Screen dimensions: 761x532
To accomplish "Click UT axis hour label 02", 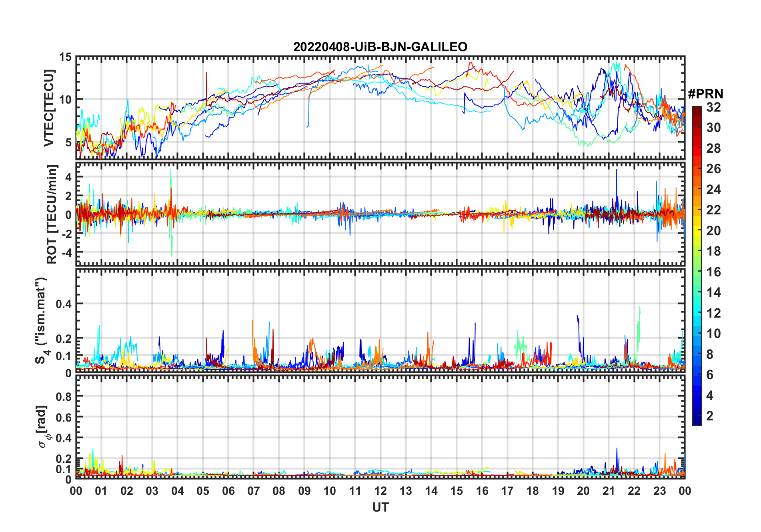I will (x=127, y=491).
